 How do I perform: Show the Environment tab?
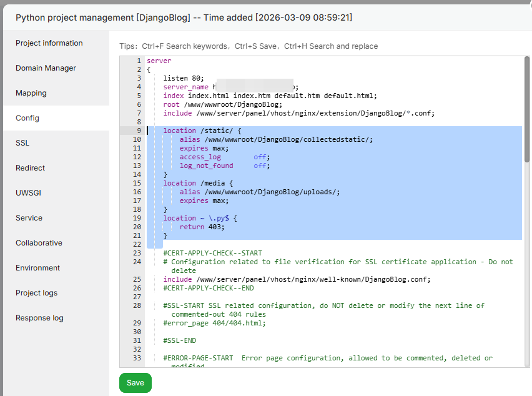pos(38,268)
